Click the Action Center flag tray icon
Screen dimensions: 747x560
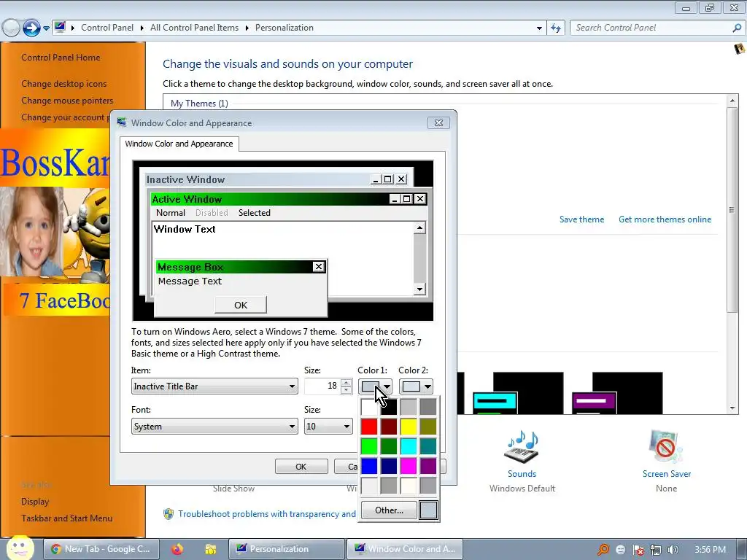tap(638, 550)
